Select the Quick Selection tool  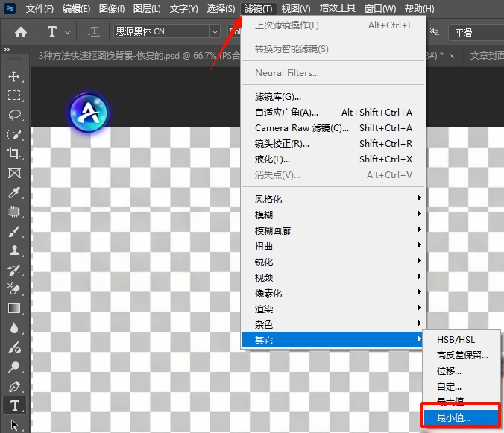[14, 134]
